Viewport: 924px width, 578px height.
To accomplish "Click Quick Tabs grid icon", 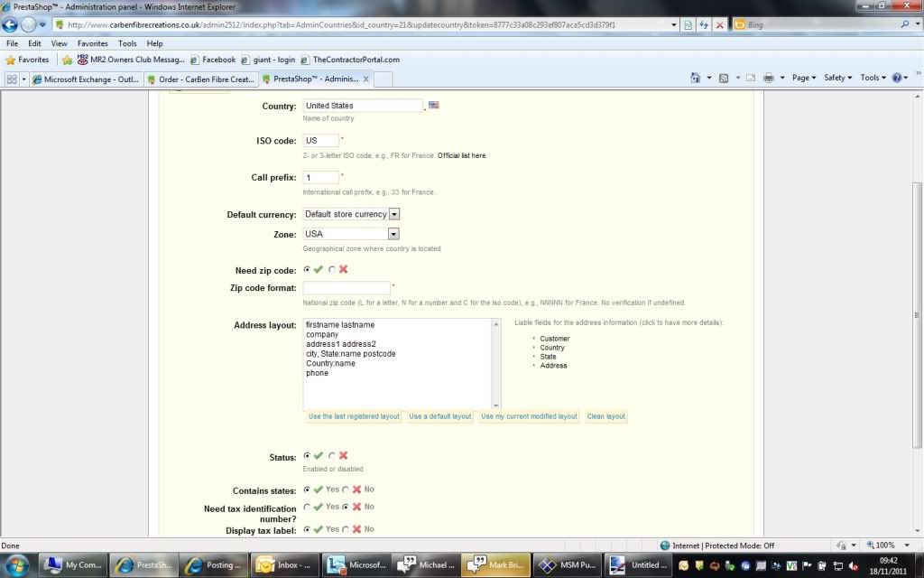I will coord(11,79).
